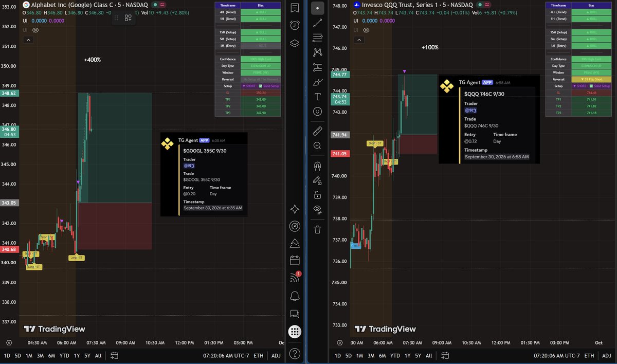This screenshot has height=364, width=617.
Task: Toggle ETH session on left chart
Action: coord(259,355)
